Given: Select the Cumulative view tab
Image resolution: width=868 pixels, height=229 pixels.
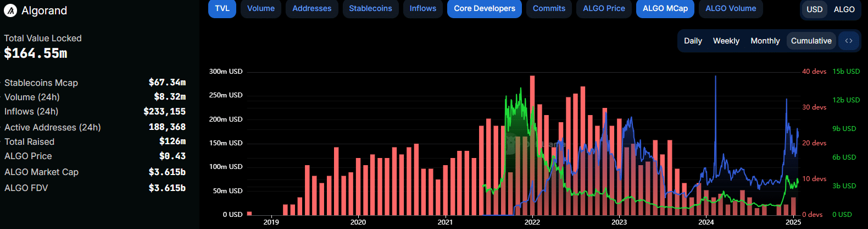Looking at the screenshot, I should pyautogui.click(x=811, y=41).
